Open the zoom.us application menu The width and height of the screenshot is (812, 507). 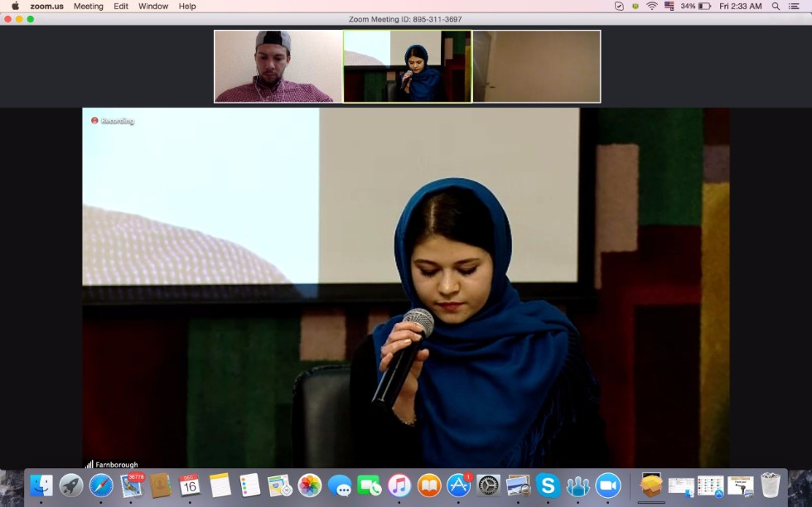(46, 6)
